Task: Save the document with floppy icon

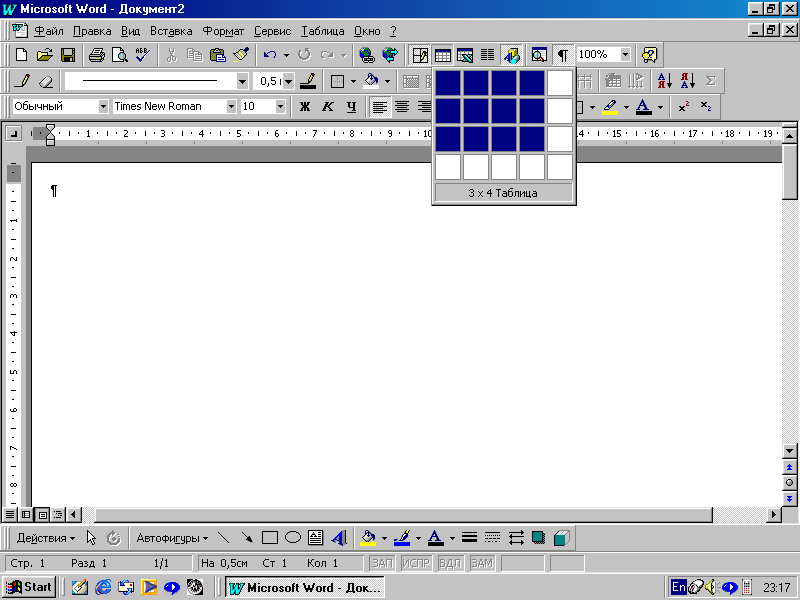Action: [x=68, y=55]
